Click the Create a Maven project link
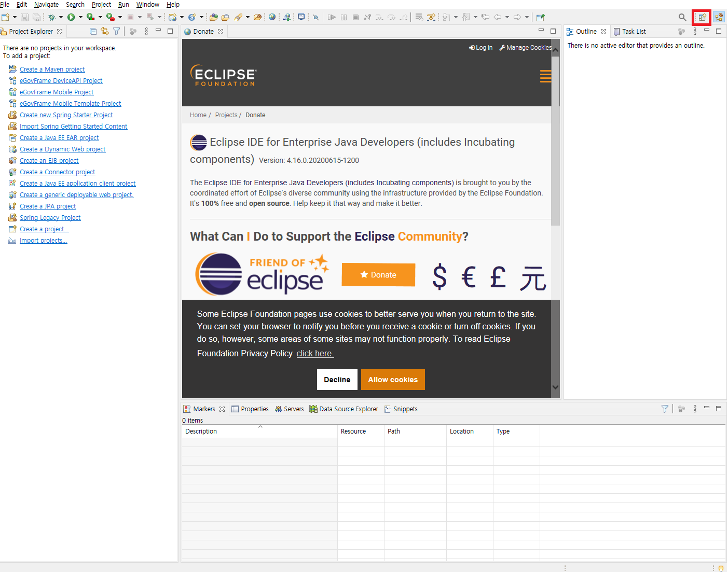 click(x=52, y=69)
